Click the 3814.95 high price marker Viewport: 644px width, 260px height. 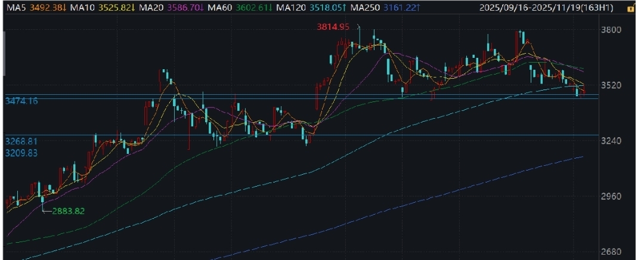(x=333, y=27)
